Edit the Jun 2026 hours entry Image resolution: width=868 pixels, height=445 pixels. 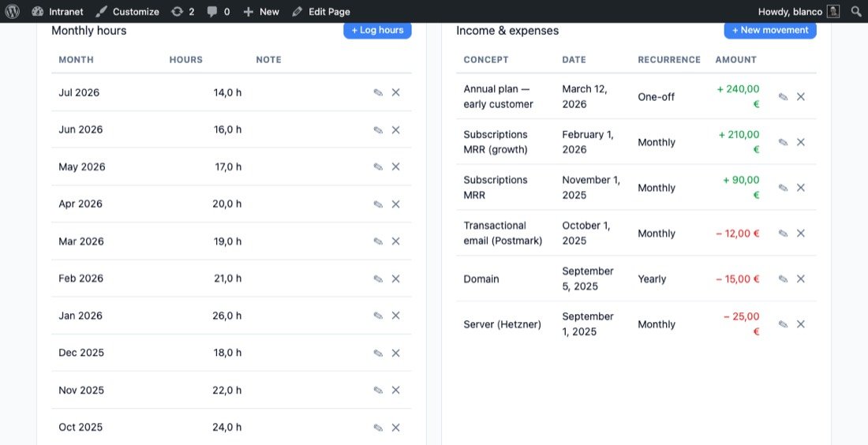(378, 129)
